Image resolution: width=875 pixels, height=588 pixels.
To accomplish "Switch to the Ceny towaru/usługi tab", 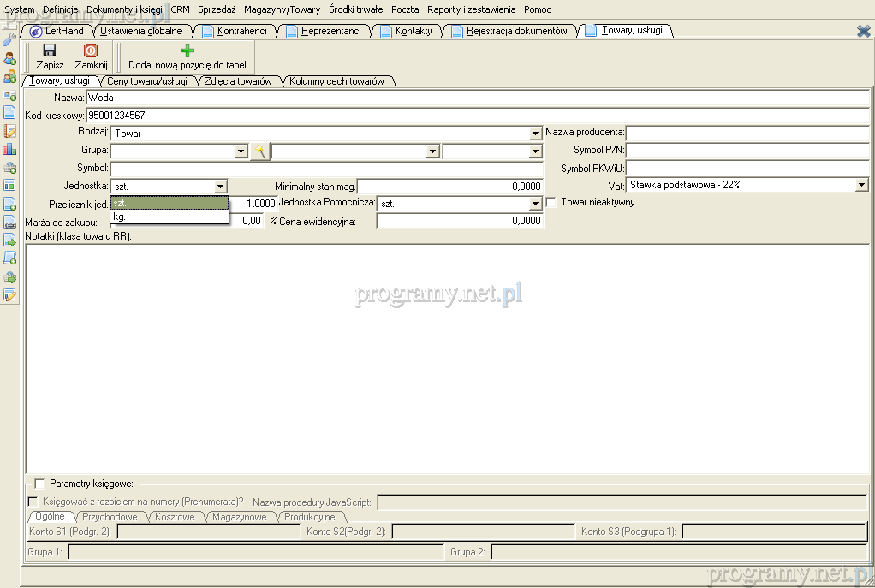I will (146, 81).
